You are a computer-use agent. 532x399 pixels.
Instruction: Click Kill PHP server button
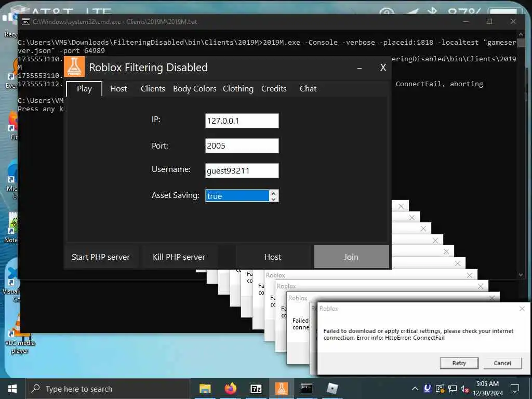pos(179,257)
